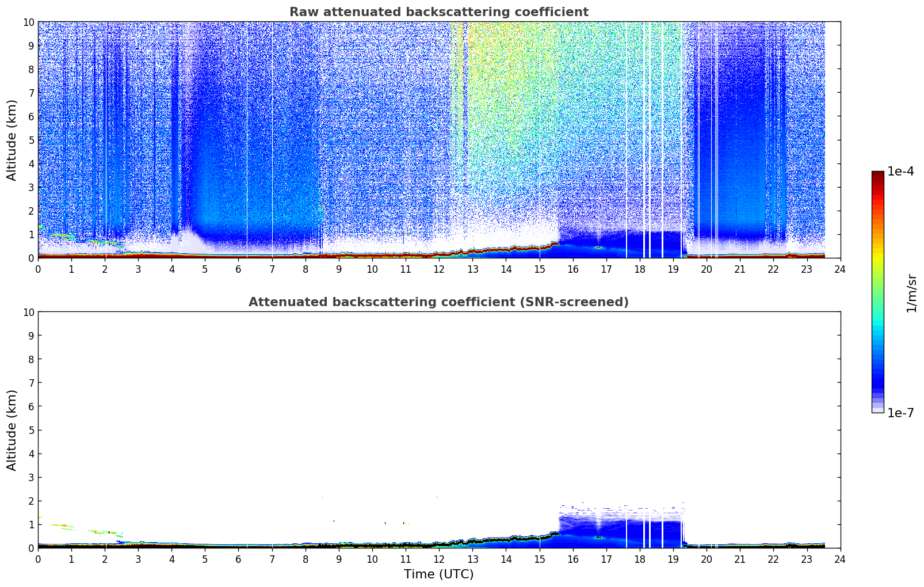
Task: Click the '1e-7' colorbar minimum label
Action: (900, 413)
